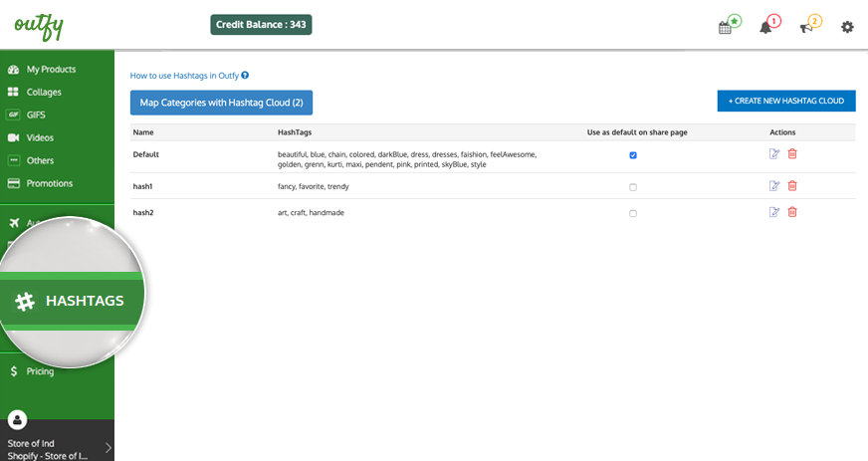The width and height of the screenshot is (868, 461).
Task: Click the Pricing dollar icon
Action: click(x=14, y=370)
